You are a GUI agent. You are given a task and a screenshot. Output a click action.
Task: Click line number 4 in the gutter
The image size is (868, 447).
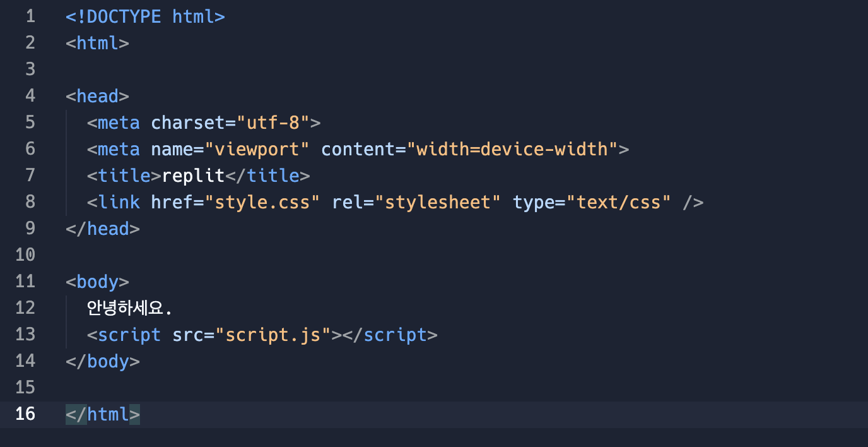(x=30, y=96)
